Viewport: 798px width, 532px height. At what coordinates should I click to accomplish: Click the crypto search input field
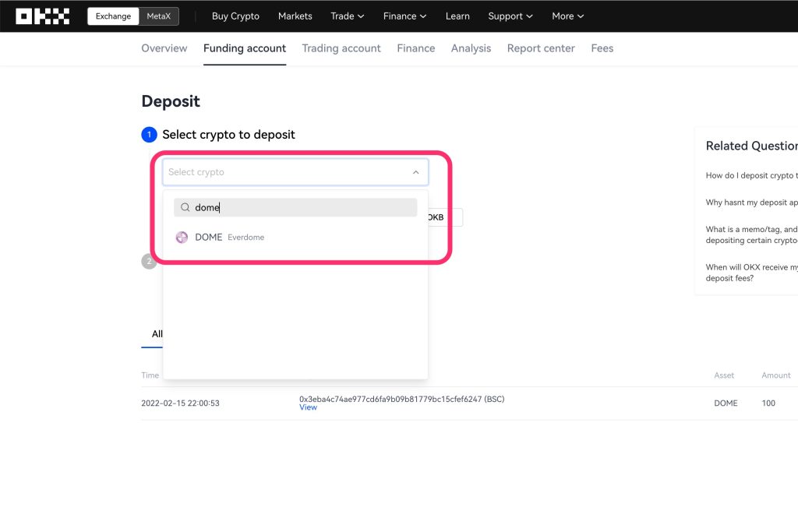300,208
